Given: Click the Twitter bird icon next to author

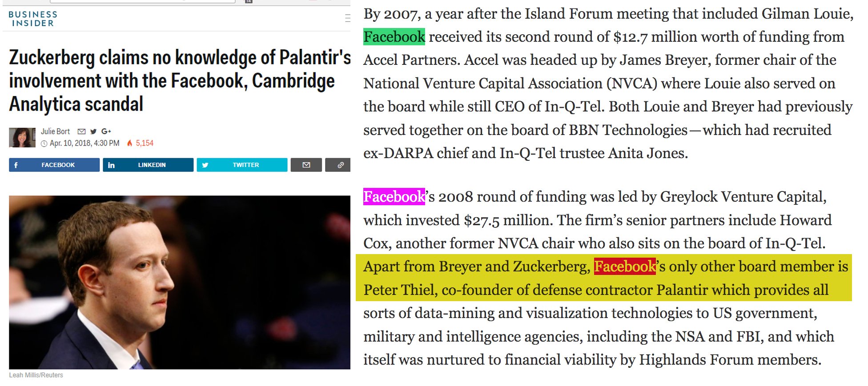Looking at the screenshot, I should 93,131.
